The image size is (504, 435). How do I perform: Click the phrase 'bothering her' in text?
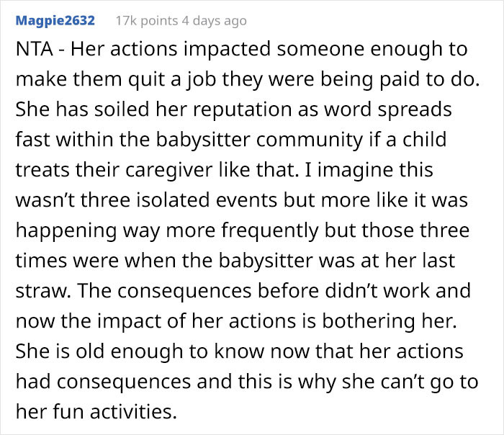point(390,321)
